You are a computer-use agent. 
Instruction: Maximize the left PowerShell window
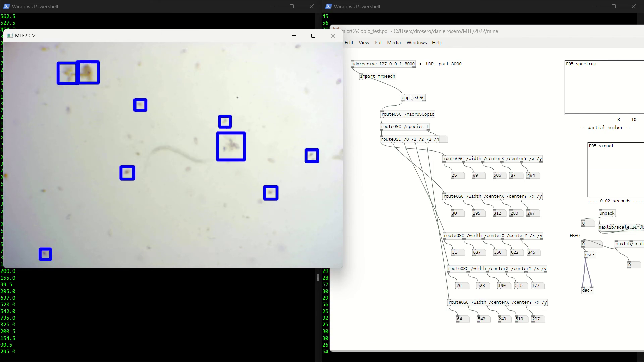pyautogui.click(x=292, y=6)
